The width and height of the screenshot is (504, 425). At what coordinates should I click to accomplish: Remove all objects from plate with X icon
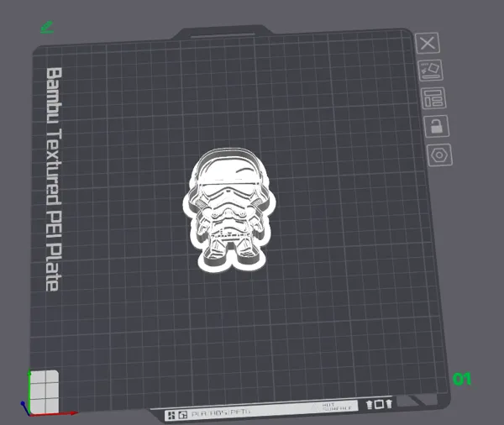[x=428, y=43]
